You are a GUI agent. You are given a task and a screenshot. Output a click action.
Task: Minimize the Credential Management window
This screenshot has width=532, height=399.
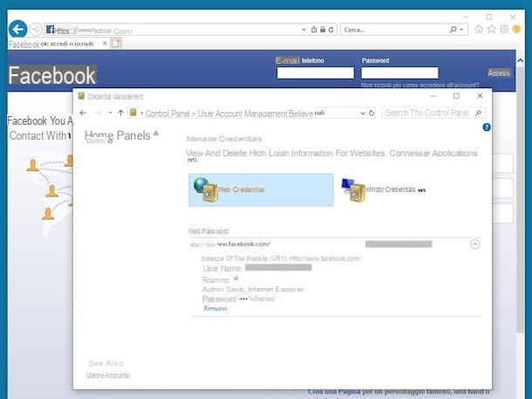(433, 96)
